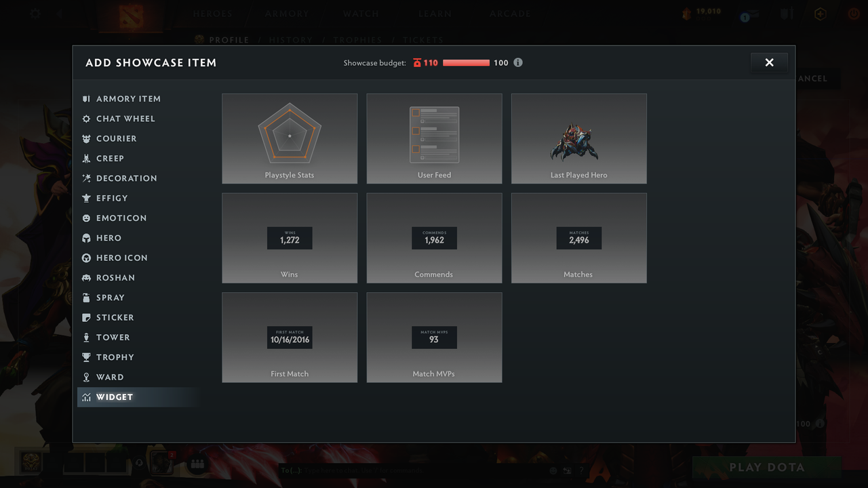Open the Tower category
This screenshot has width=868, height=488.
pyautogui.click(x=111, y=337)
